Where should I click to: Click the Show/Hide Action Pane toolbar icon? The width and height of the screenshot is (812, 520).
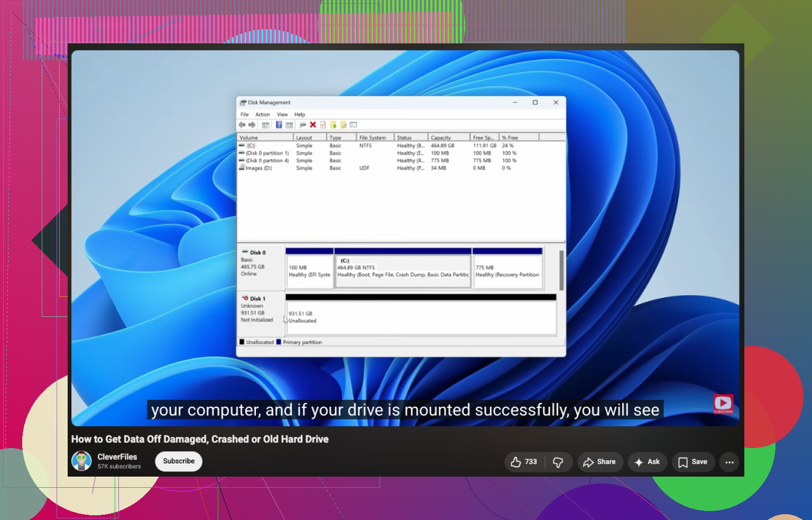point(289,125)
